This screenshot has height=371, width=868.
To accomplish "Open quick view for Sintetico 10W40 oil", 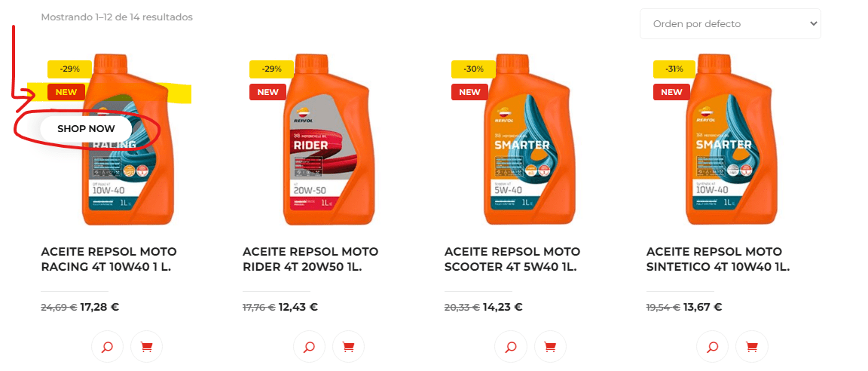I will [713, 347].
